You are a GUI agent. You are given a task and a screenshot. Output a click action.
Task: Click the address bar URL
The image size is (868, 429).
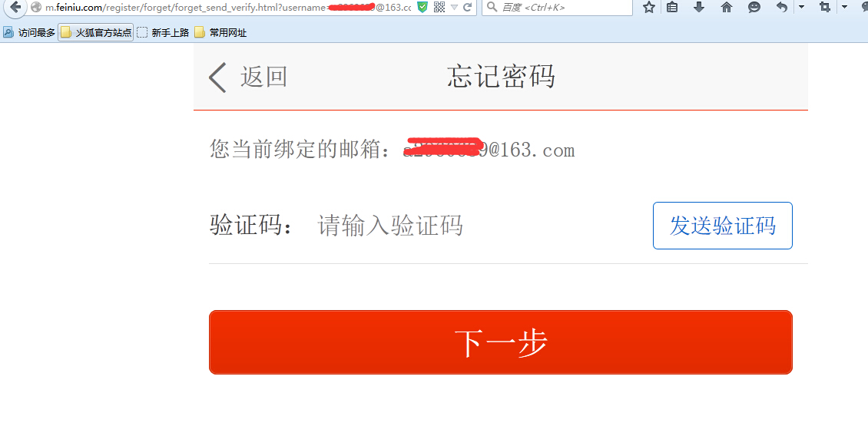(x=228, y=7)
